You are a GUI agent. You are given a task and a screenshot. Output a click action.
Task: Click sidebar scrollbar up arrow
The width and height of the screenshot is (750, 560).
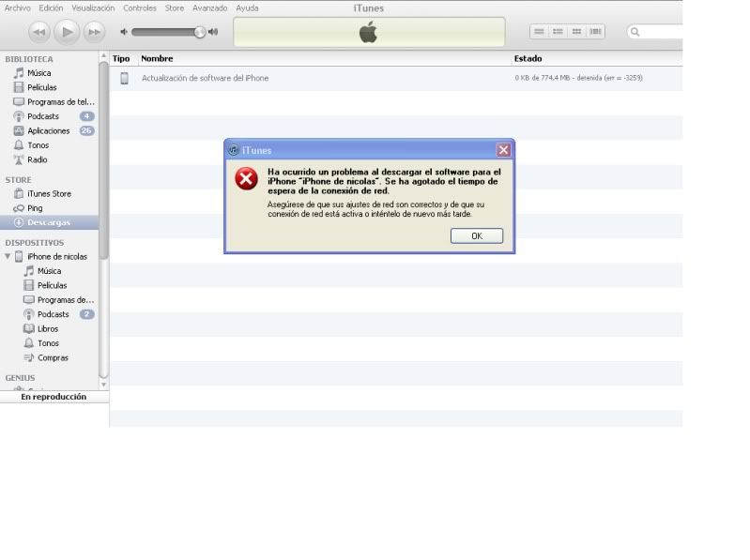[x=104, y=56]
